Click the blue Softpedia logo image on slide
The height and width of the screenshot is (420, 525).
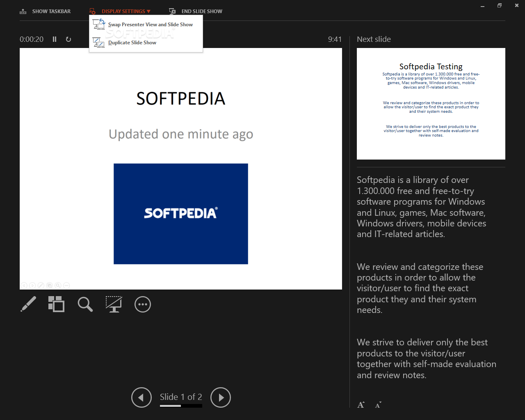coord(181,214)
